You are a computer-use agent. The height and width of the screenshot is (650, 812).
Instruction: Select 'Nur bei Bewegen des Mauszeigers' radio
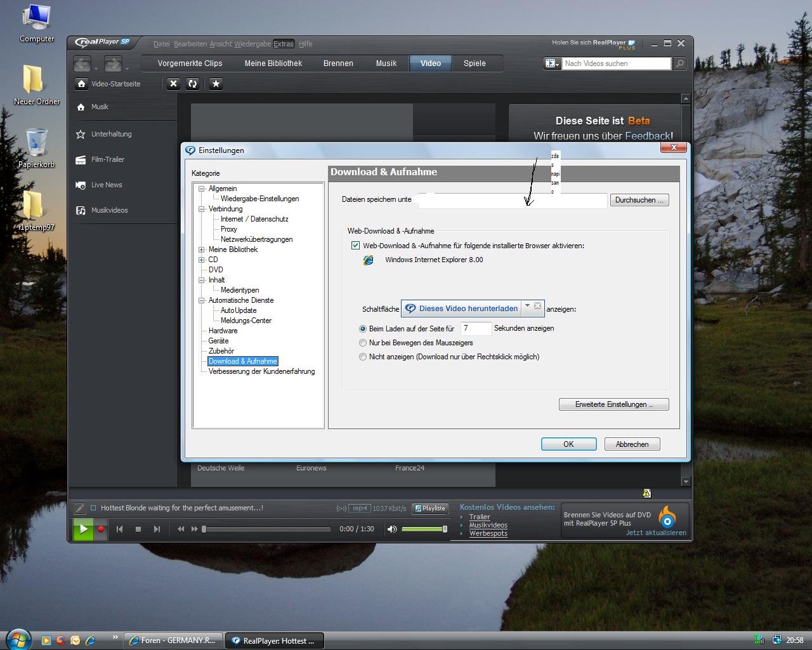(363, 343)
